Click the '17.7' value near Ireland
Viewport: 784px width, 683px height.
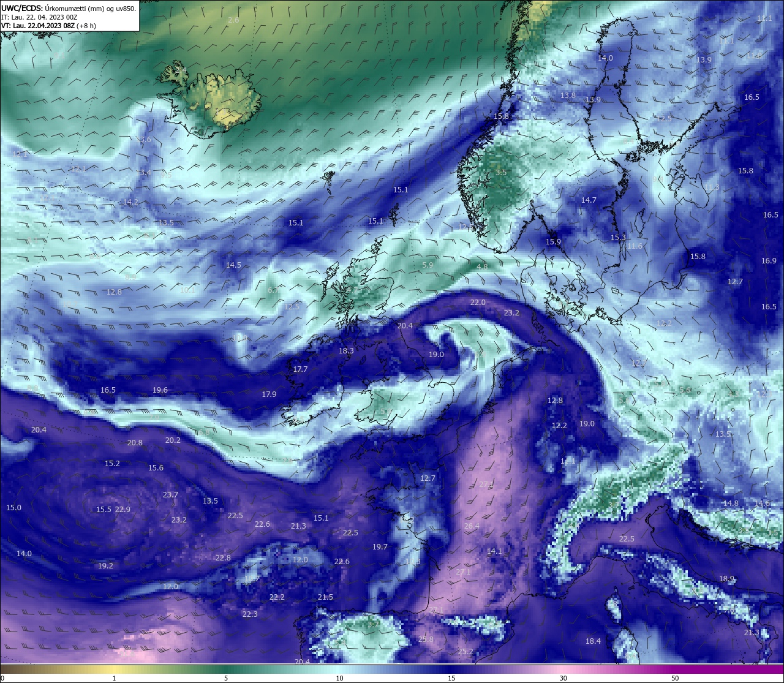click(x=300, y=369)
